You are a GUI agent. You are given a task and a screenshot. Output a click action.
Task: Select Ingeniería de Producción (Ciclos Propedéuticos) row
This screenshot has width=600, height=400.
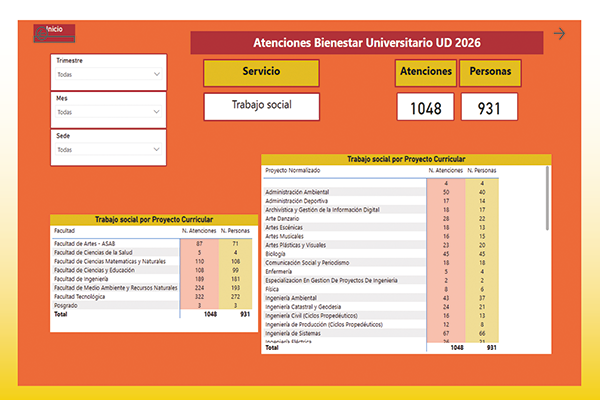tap(382, 324)
